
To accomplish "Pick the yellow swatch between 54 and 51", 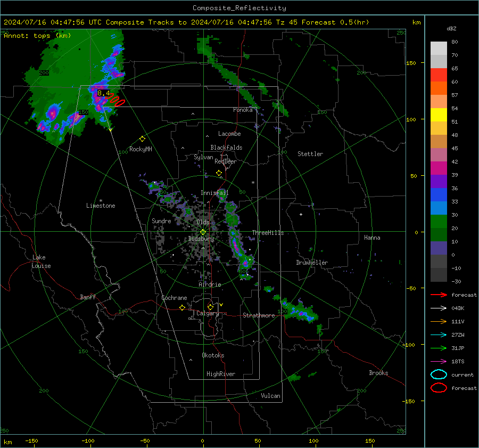I will [x=439, y=115].
